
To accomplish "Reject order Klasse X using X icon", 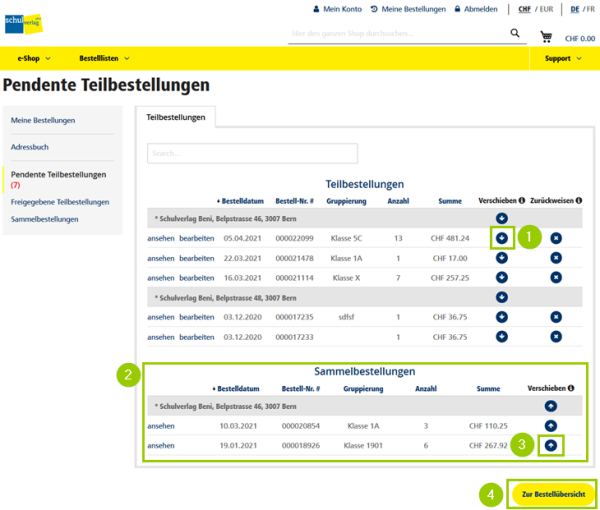I will tap(555, 277).
